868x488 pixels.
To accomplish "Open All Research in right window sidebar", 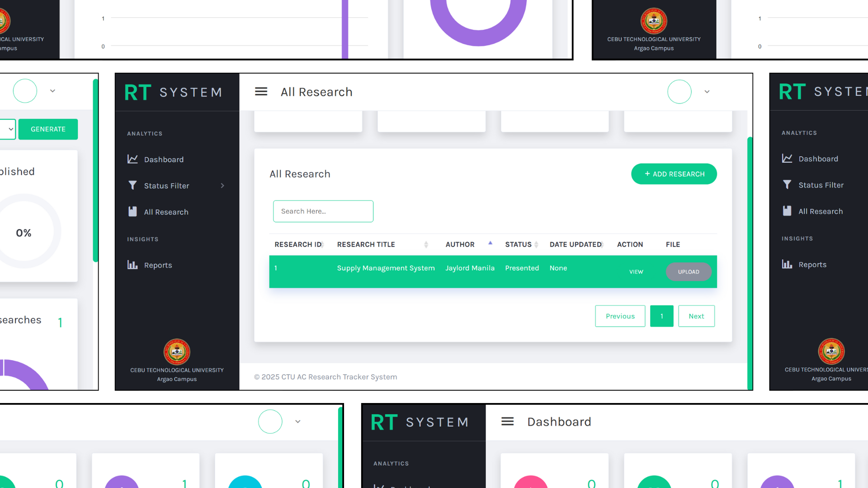I will 821,211.
